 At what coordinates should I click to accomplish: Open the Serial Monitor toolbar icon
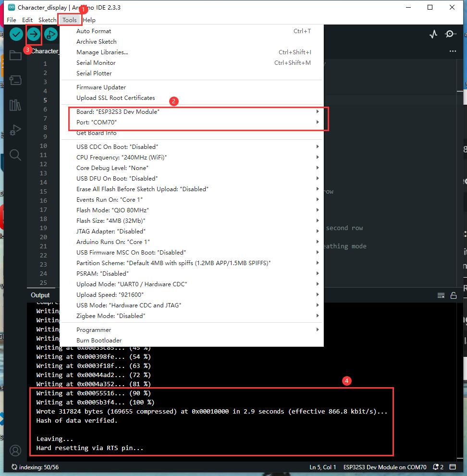(x=450, y=34)
